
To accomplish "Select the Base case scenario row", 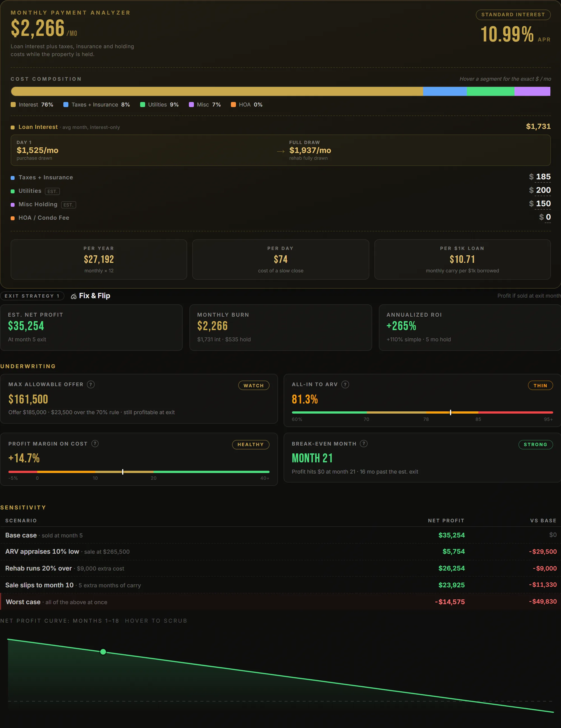I will tap(280, 535).
